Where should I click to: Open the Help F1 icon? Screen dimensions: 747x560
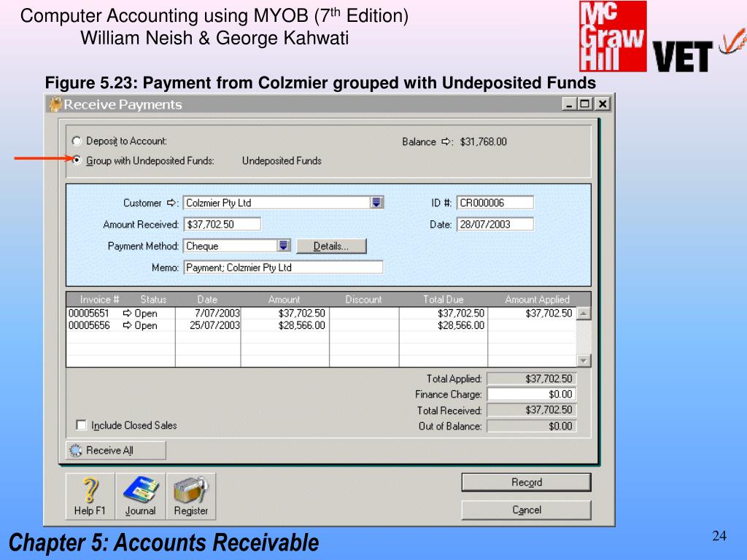click(90, 496)
